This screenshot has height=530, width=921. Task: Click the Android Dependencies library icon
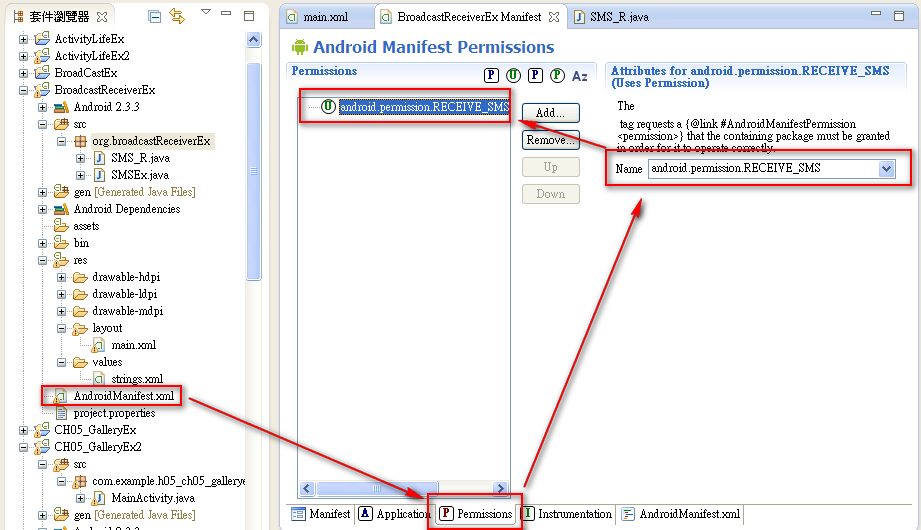[x=61, y=209]
